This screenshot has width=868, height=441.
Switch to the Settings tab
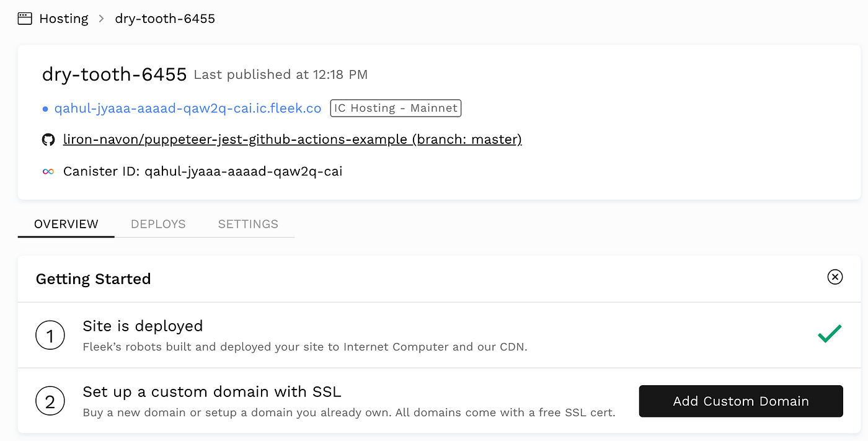pos(248,224)
